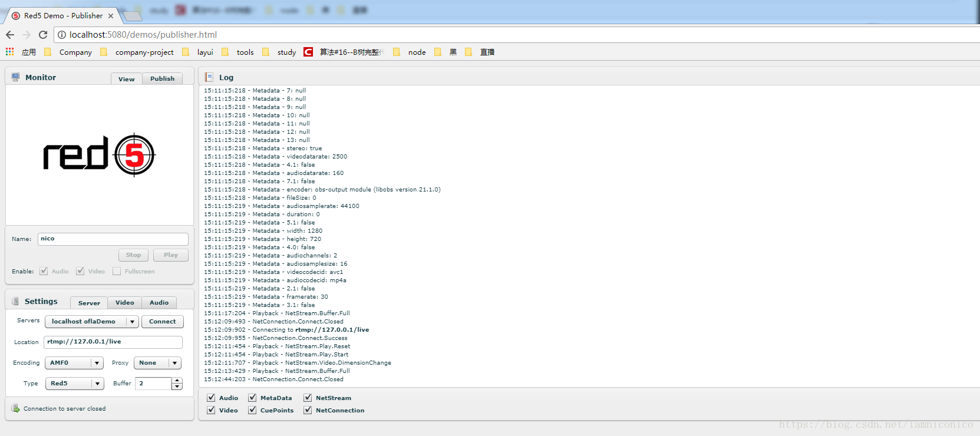Open the Proxy None dropdown
Viewport: 980px width, 436px height.
pos(157,363)
